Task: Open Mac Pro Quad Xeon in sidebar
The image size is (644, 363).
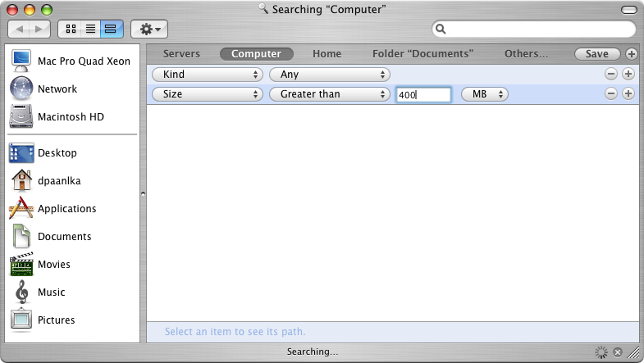Action: pyautogui.click(x=71, y=61)
